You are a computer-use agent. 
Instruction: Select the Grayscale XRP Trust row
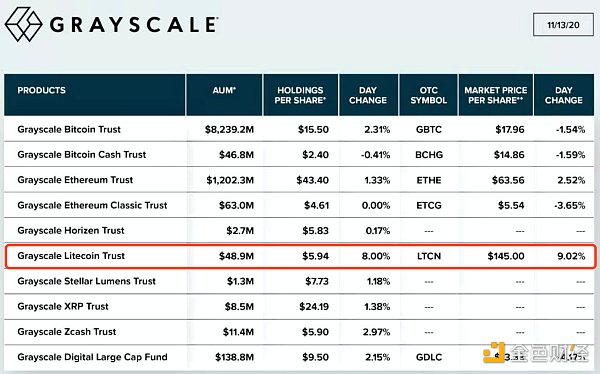(x=299, y=306)
